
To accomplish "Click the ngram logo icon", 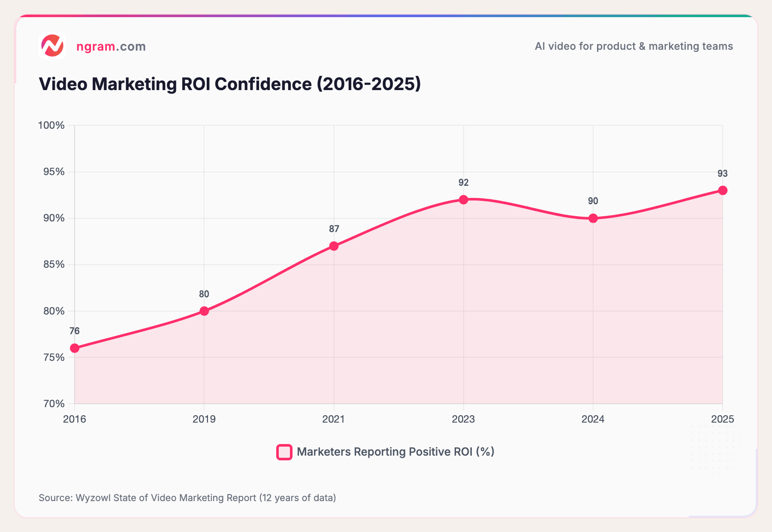I will [53, 45].
